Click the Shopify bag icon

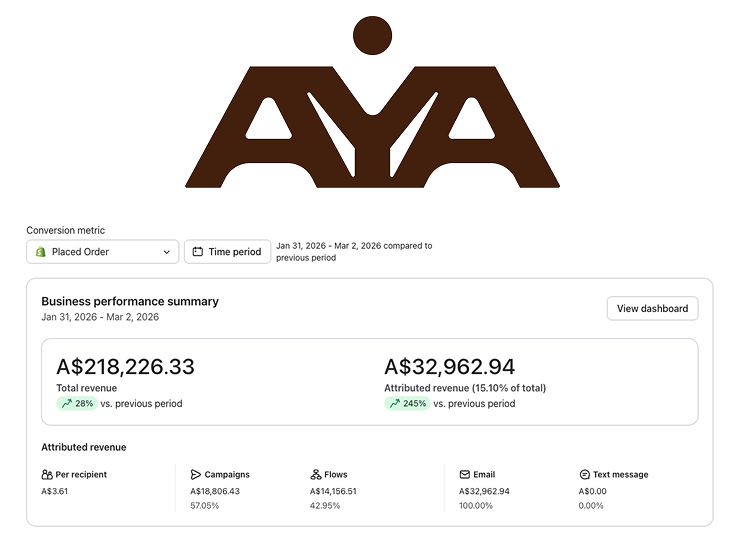(x=41, y=252)
